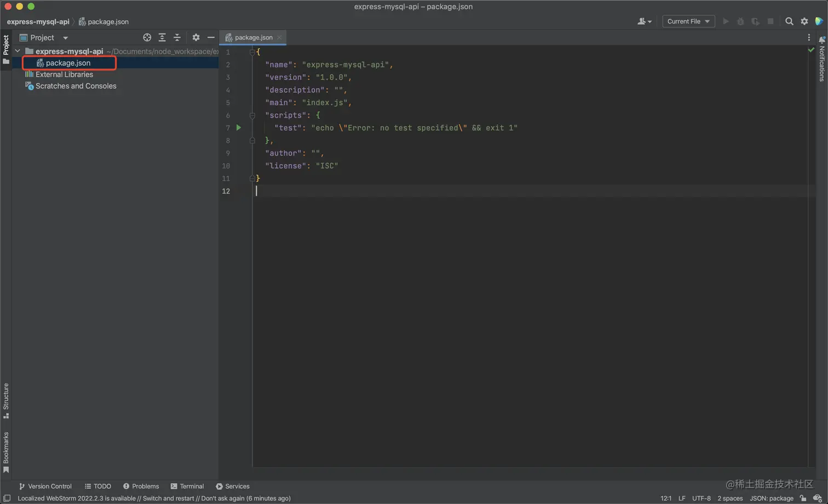Open Project panel options gear
828x504 pixels.
click(x=196, y=37)
